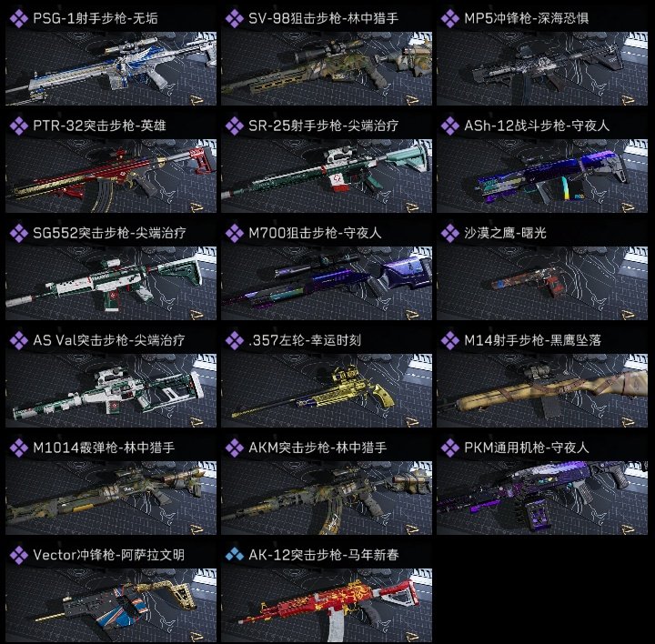The height and width of the screenshot is (644, 655).
Task: Click the M1014霰弹枪-林中猎手 label
Action: (x=104, y=448)
